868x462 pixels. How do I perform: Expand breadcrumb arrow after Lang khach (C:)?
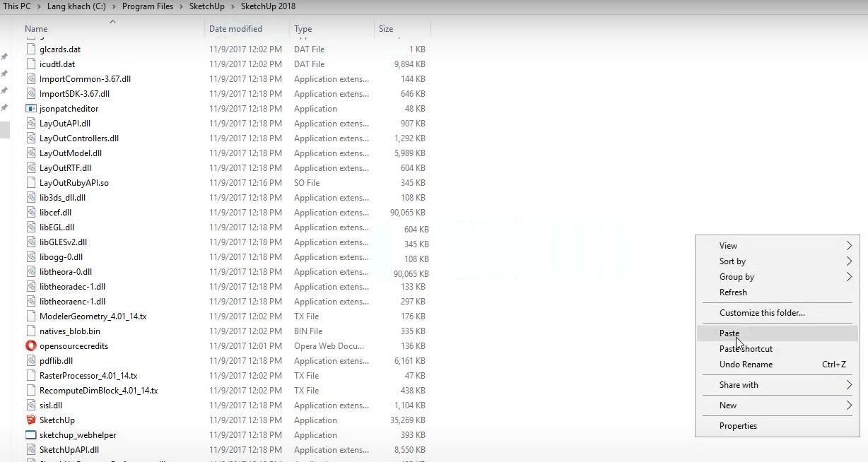114,6
